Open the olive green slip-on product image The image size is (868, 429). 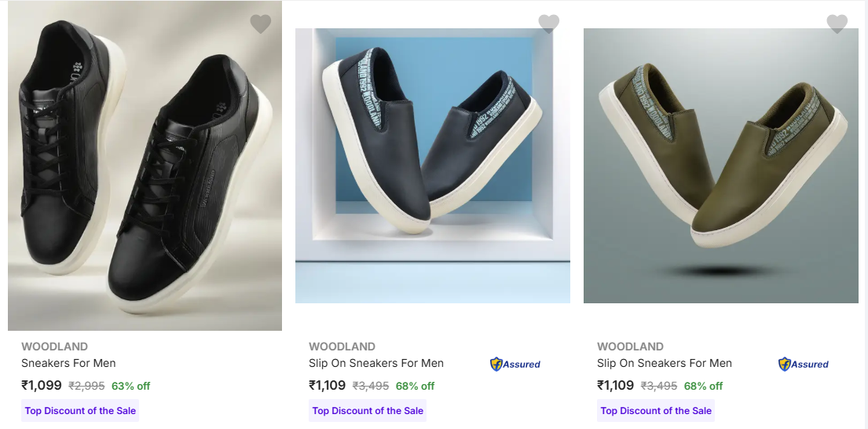721,166
